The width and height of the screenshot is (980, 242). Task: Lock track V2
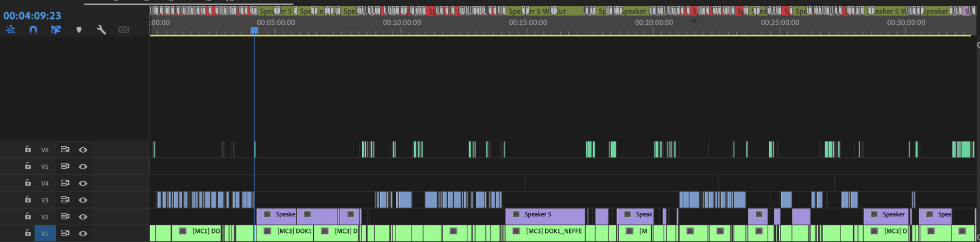pyautogui.click(x=28, y=216)
